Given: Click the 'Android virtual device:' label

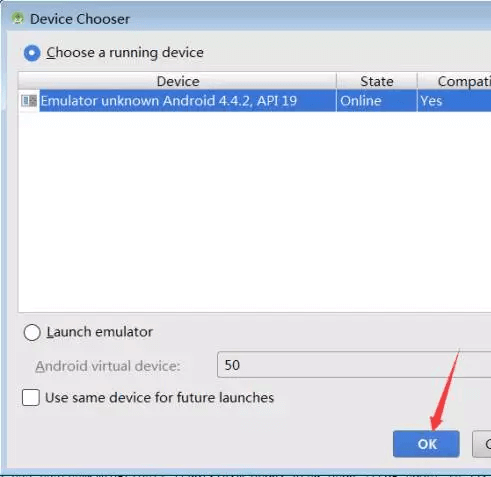Looking at the screenshot, I should coord(108,366).
